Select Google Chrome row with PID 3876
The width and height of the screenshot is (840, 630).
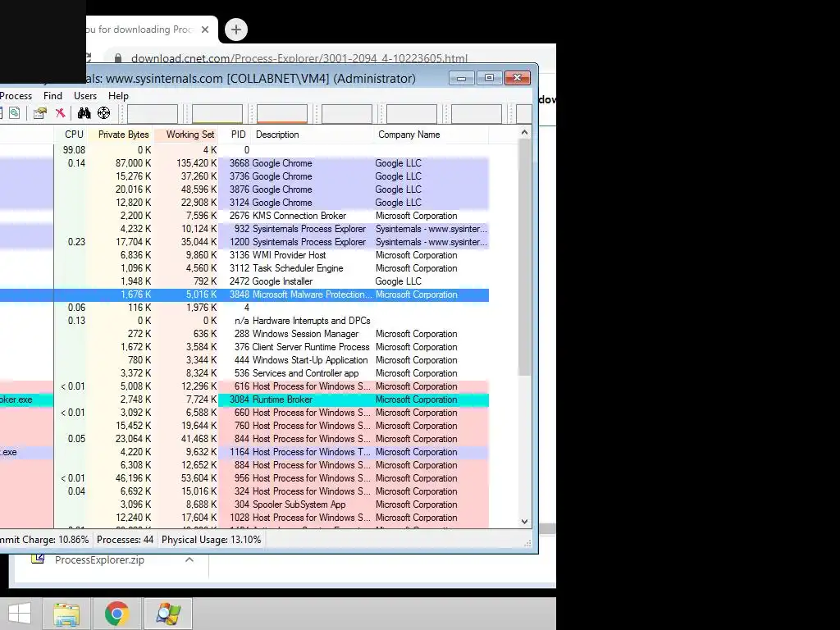tap(244, 189)
